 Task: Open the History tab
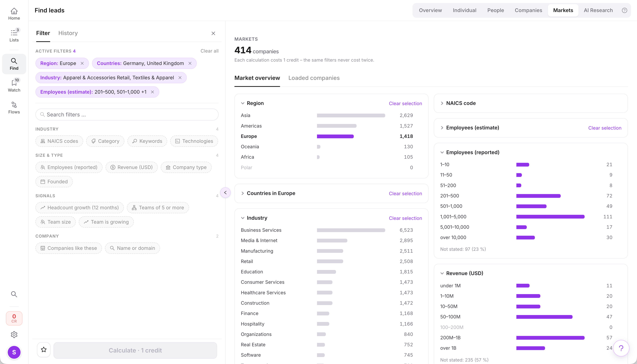pyautogui.click(x=68, y=33)
